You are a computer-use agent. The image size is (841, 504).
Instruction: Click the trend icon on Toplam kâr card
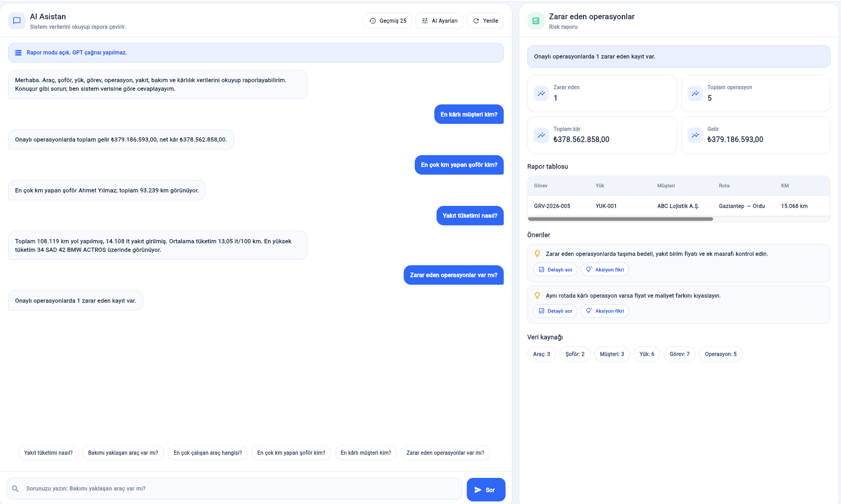[x=541, y=135]
